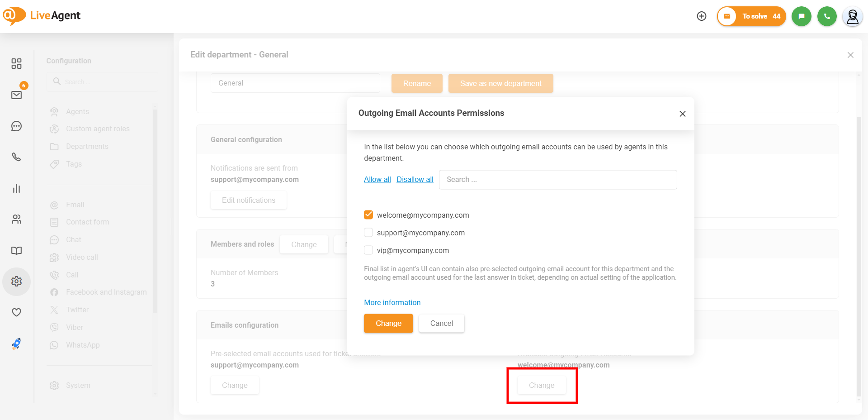868x420 pixels.
Task: Close the Outgoing Email Accounts Permissions dialog
Action: click(x=682, y=114)
